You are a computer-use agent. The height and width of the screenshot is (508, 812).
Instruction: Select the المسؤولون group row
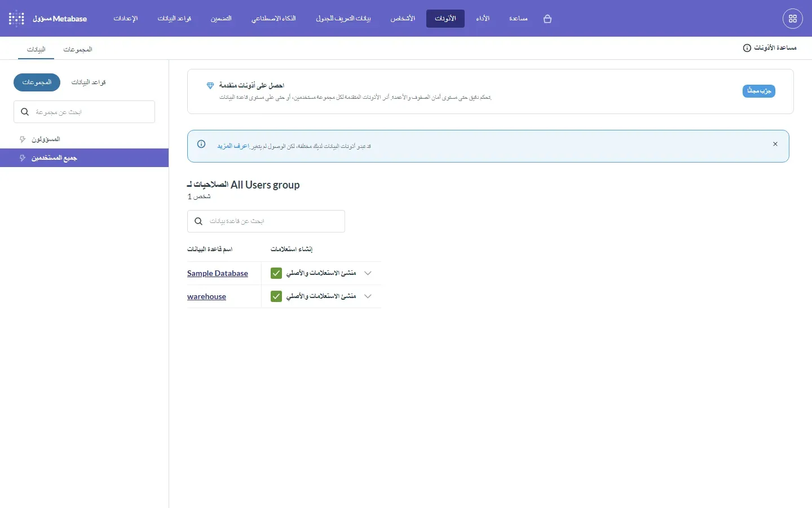(x=85, y=139)
